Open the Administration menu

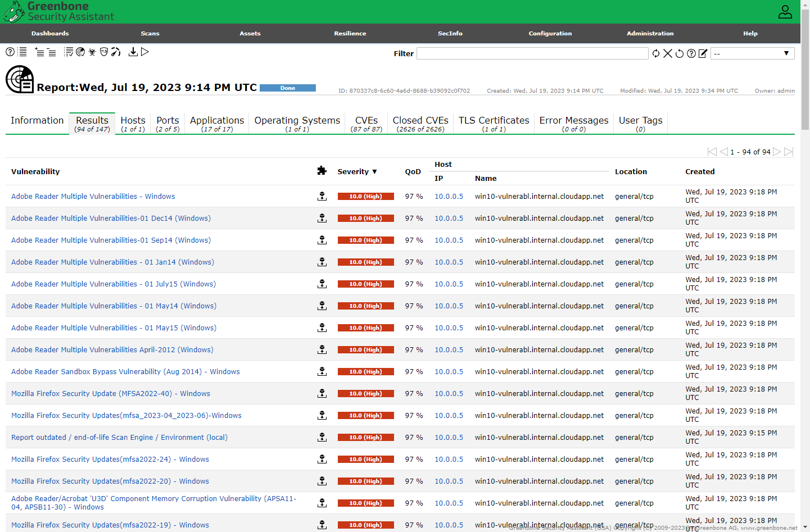[x=650, y=33]
